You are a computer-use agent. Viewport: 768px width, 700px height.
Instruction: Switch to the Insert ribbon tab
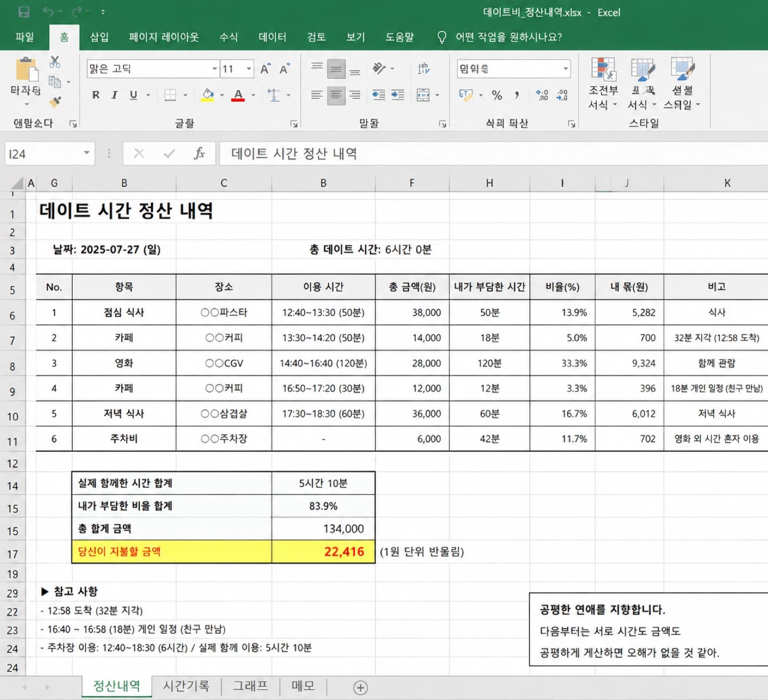99,37
